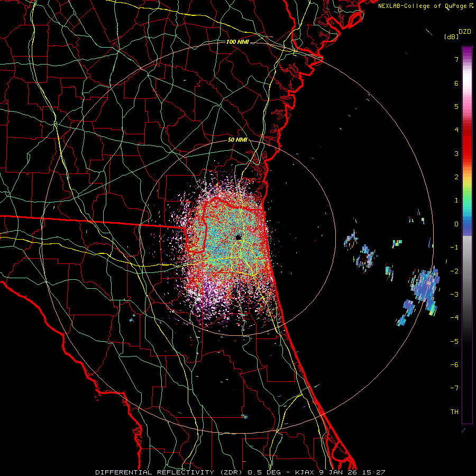This screenshot has height=476, width=476.
Task: Select the -1 dB scale label
Action: [x=454, y=248]
